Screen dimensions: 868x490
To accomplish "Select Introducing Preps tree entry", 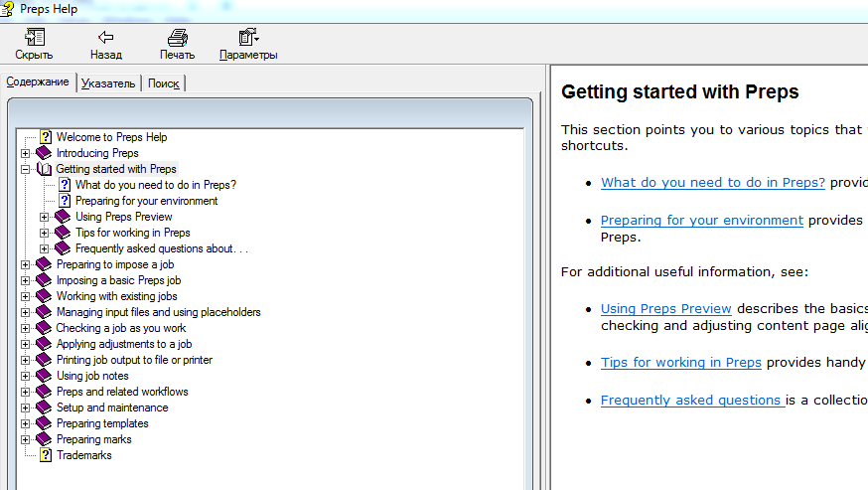I will [97, 153].
